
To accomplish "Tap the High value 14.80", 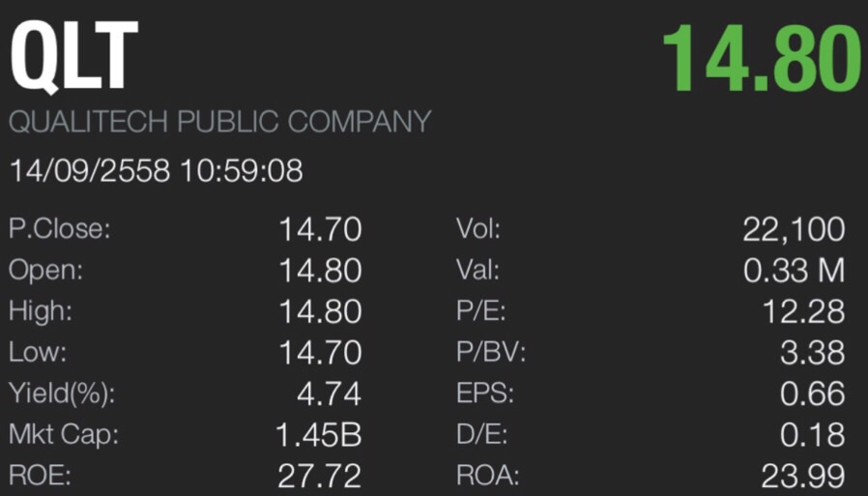I will 321,311.
